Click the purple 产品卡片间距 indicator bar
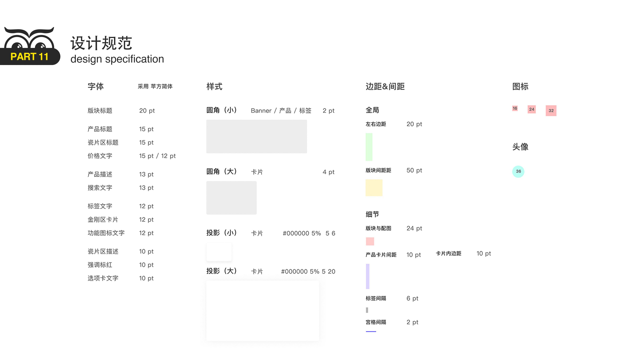The image size is (644, 362). click(x=367, y=276)
